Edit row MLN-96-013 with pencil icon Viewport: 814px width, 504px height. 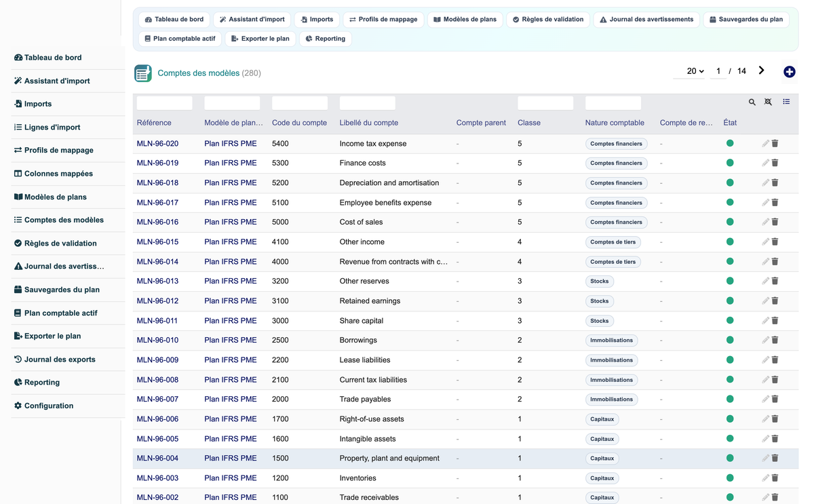pos(765,282)
